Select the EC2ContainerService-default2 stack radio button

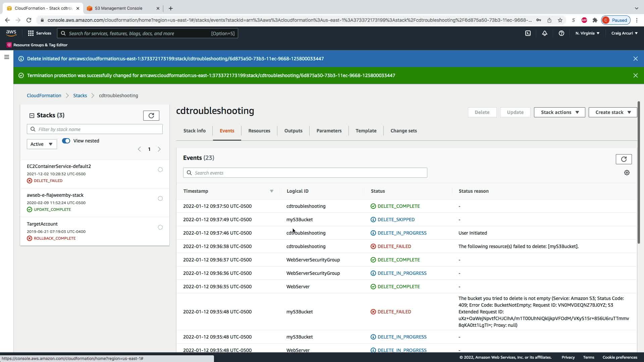click(x=160, y=170)
